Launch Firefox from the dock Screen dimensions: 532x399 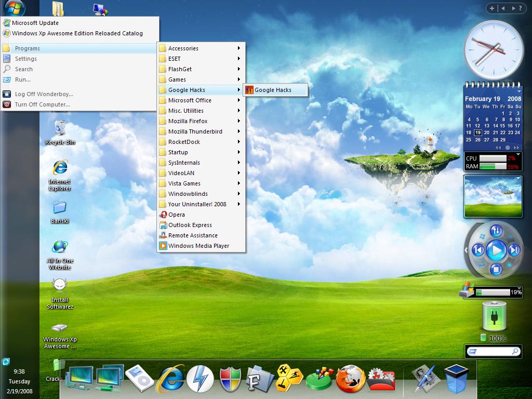point(350,377)
